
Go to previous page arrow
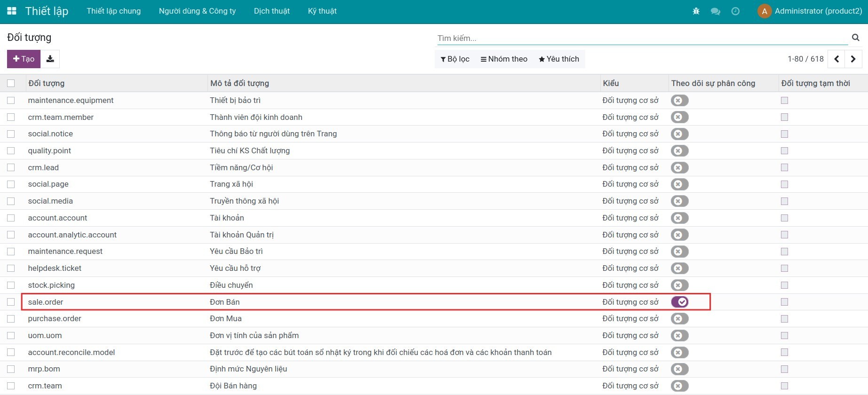coord(836,59)
